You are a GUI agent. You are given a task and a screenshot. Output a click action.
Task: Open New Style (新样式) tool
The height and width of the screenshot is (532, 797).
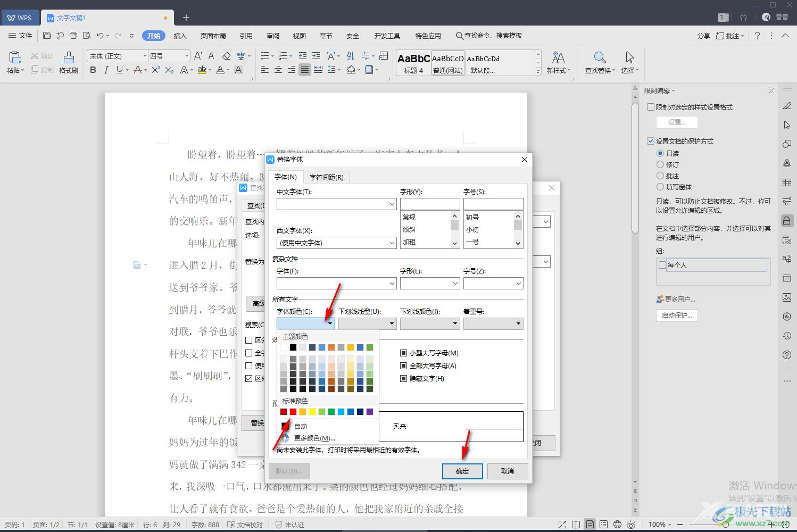[558, 62]
